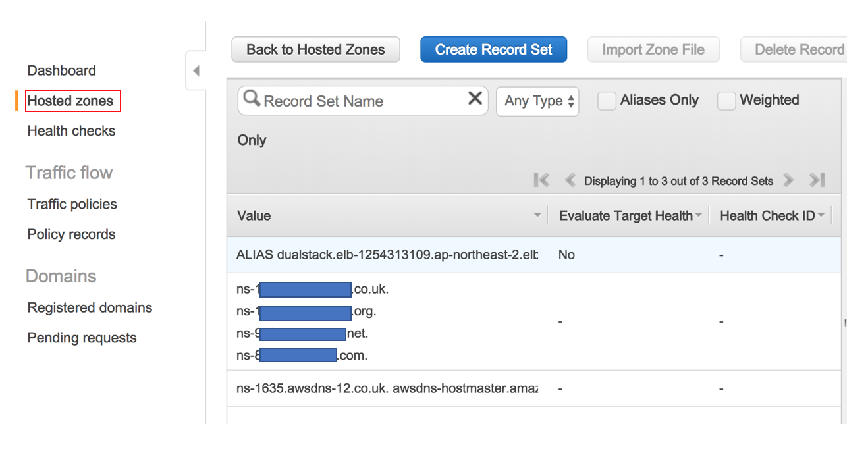Go to next page of record sets
This screenshot has height=453, width=868.
(x=788, y=180)
